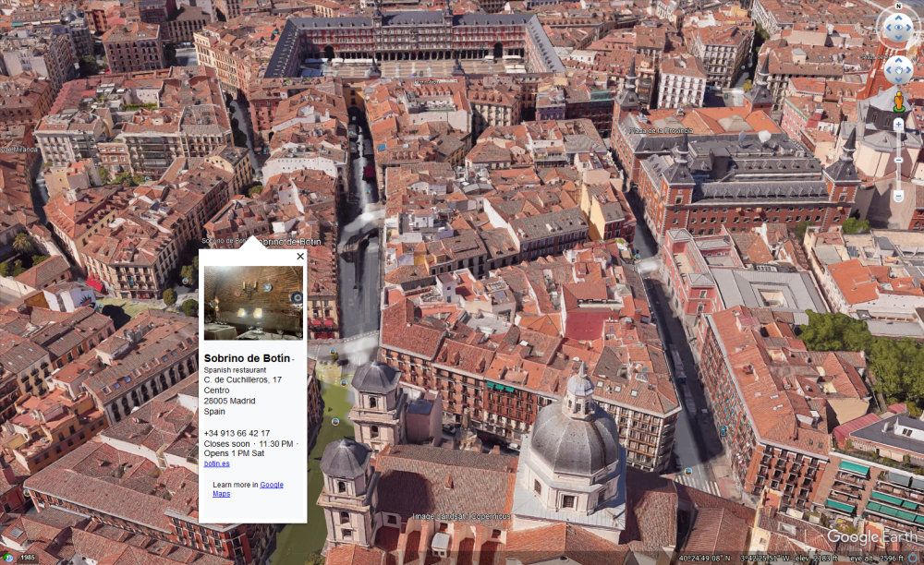924x565 pixels.
Task: Click the Street View pegman icon
Action: [898, 101]
